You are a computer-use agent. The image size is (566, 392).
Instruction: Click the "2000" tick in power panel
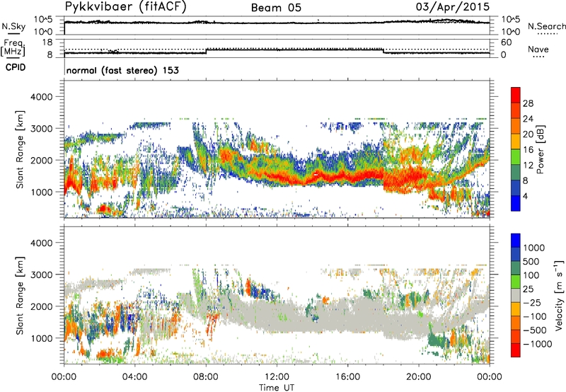[x=41, y=160]
